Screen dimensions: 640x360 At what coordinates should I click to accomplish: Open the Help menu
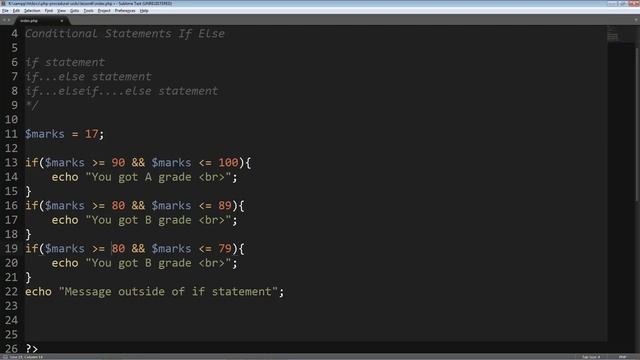point(144,11)
